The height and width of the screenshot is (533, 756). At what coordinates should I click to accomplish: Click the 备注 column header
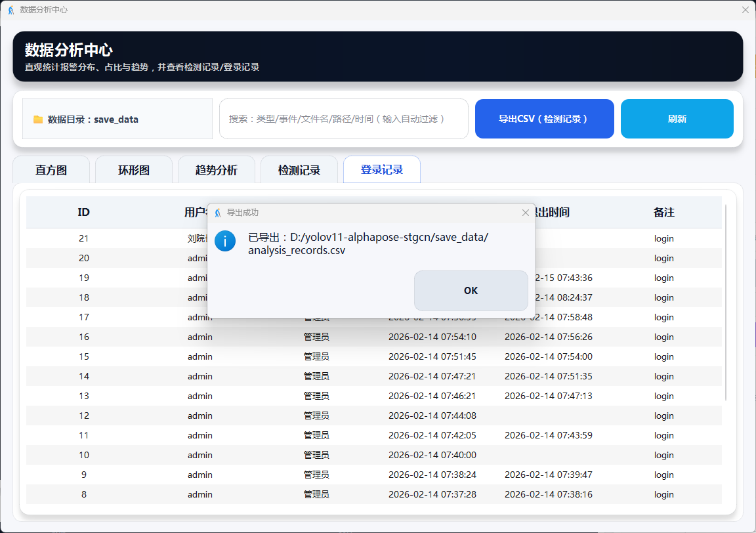tap(663, 212)
